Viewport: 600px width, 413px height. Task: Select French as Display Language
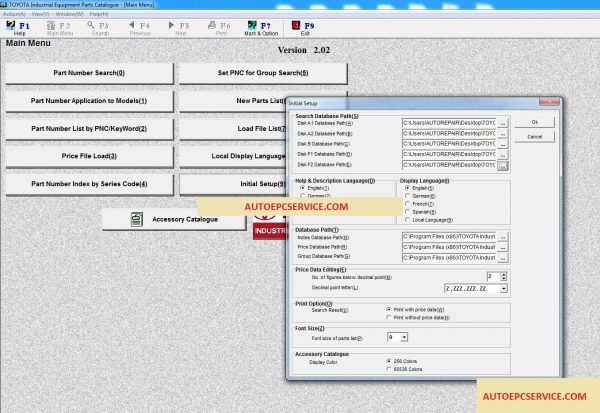coord(408,204)
